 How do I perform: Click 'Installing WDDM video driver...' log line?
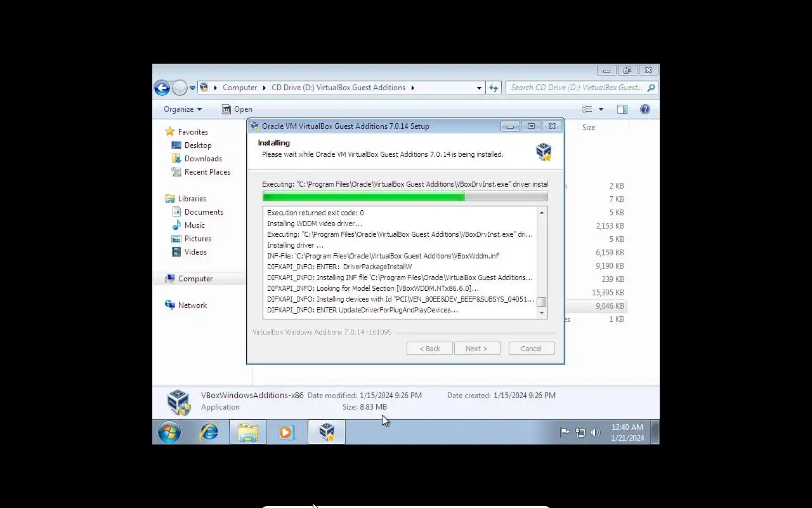315,224
